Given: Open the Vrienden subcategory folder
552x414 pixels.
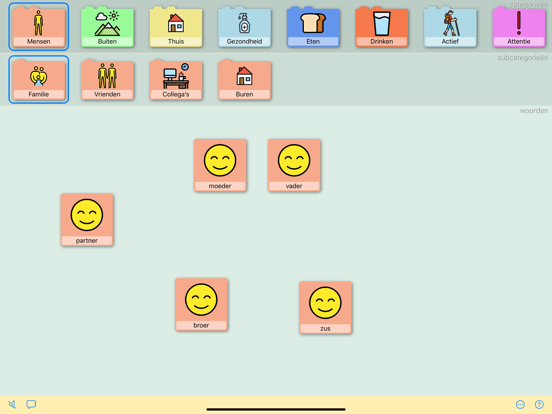Looking at the screenshot, I should (x=107, y=80).
